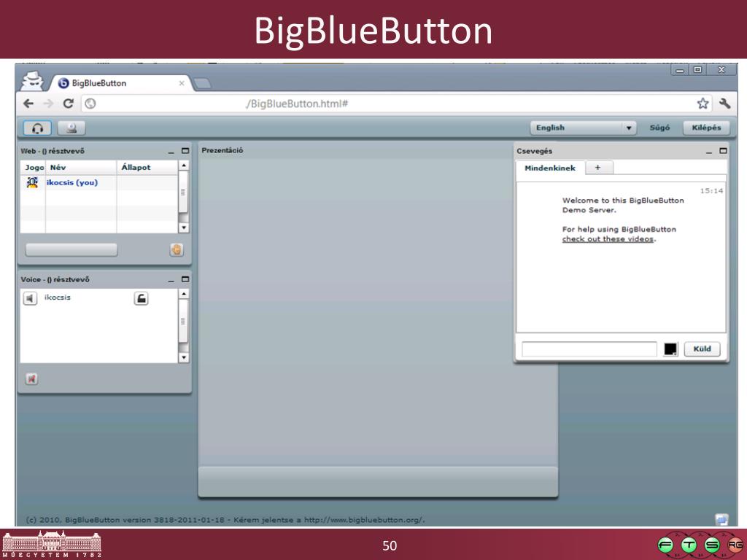The width and height of the screenshot is (747, 560).
Task: Click the fullscreen icon at bottom right
Action: pyautogui.click(x=721, y=519)
